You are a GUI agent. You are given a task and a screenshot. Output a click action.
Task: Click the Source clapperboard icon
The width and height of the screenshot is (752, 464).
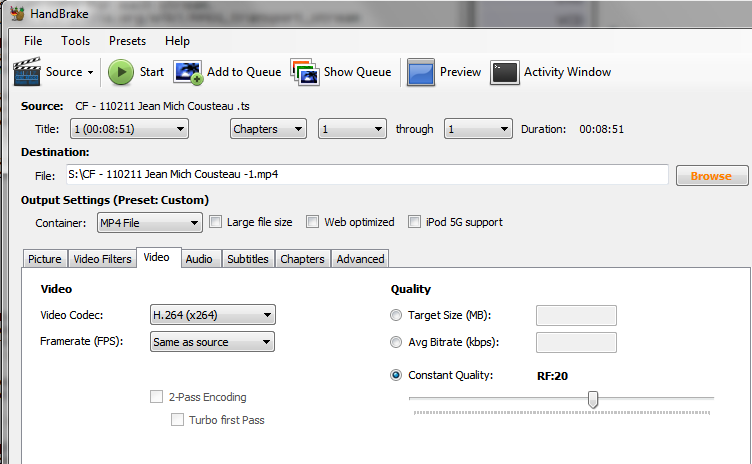point(27,72)
